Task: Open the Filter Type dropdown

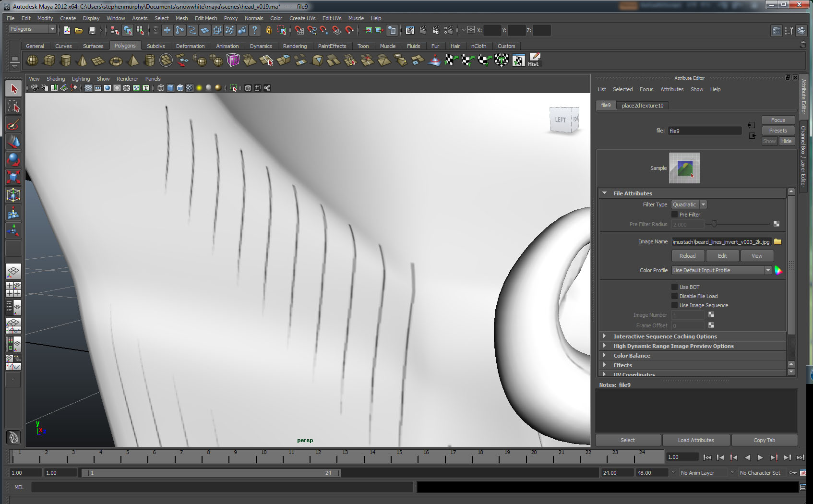Action: point(703,204)
